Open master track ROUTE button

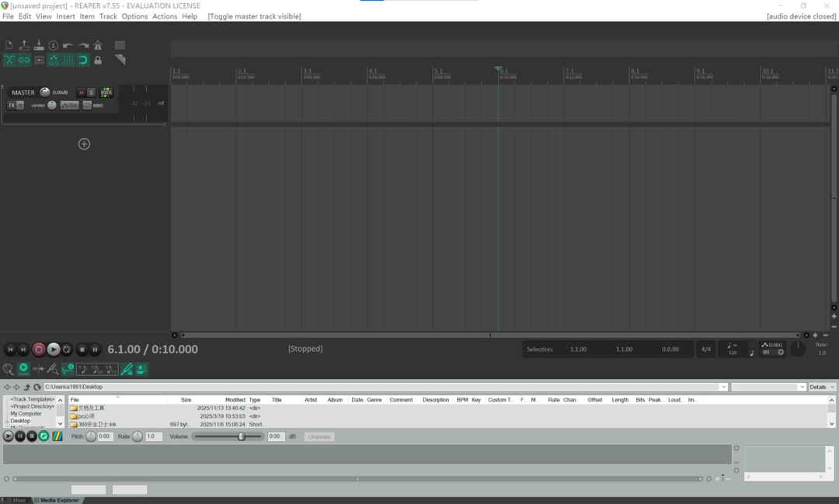point(106,92)
